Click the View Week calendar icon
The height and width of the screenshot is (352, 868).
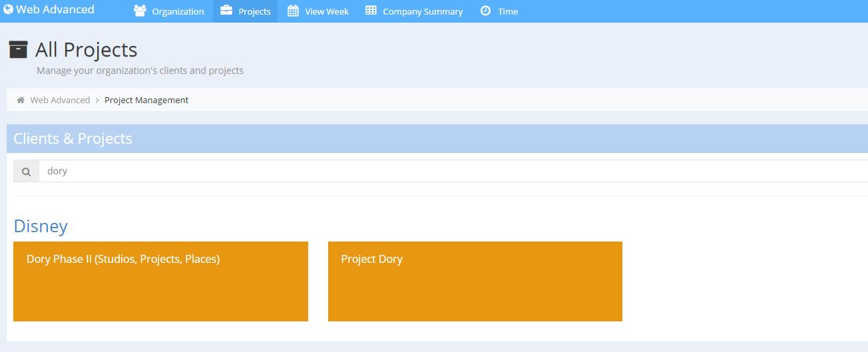pos(293,11)
